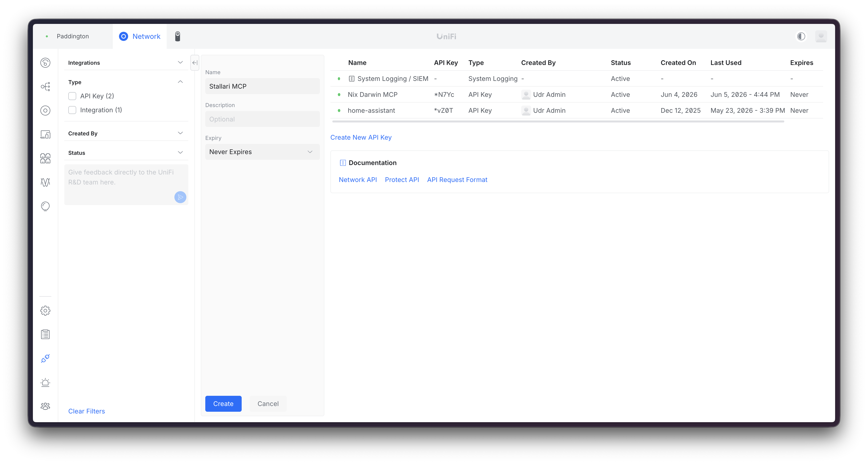The width and height of the screenshot is (868, 464).
Task: Toggle the dark mode theme icon
Action: click(x=801, y=36)
